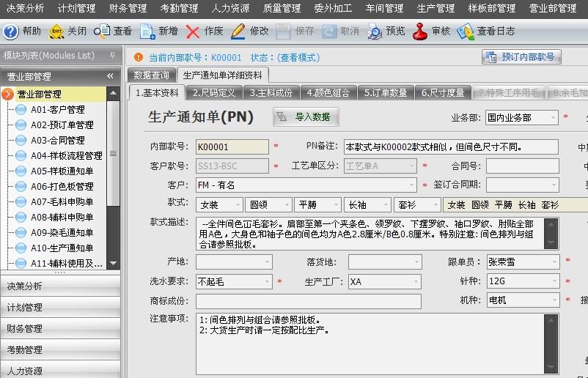Click the Help (帮助) toolbar icon
Viewport: 588px width, 378px height.
tap(11, 31)
